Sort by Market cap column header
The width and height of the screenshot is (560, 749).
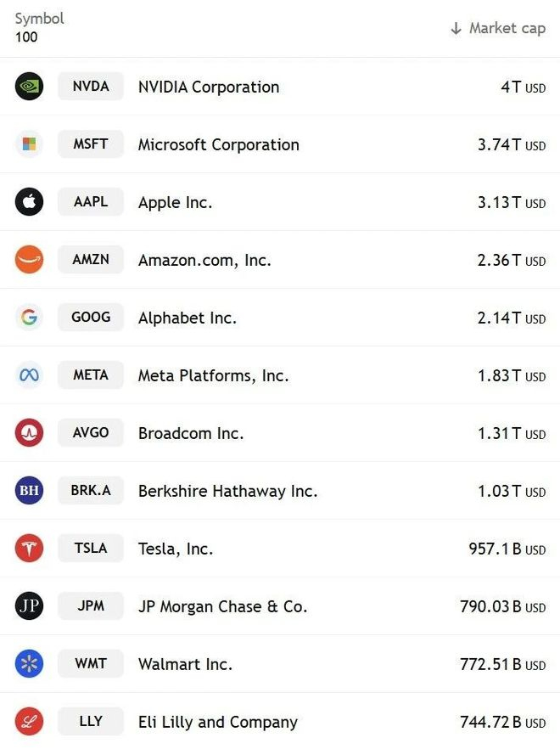(x=507, y=29)
